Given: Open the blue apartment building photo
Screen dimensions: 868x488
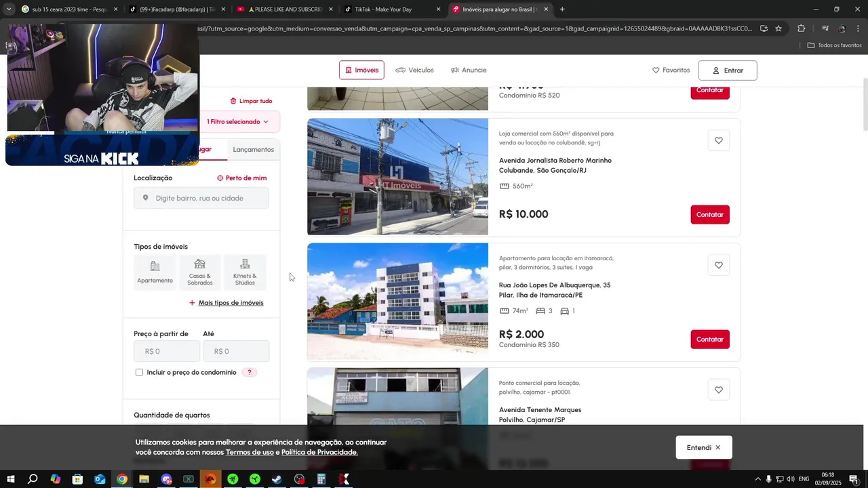Looking at the screenshot, I should 397,302.
